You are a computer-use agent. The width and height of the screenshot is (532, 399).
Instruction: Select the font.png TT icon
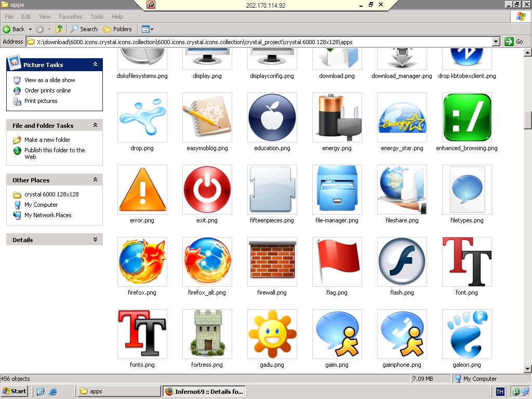(467, 262)
